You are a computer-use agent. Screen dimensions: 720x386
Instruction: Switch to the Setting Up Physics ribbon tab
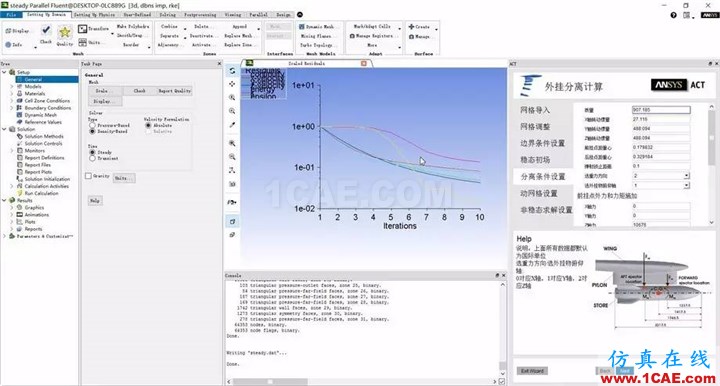[94, 15]
